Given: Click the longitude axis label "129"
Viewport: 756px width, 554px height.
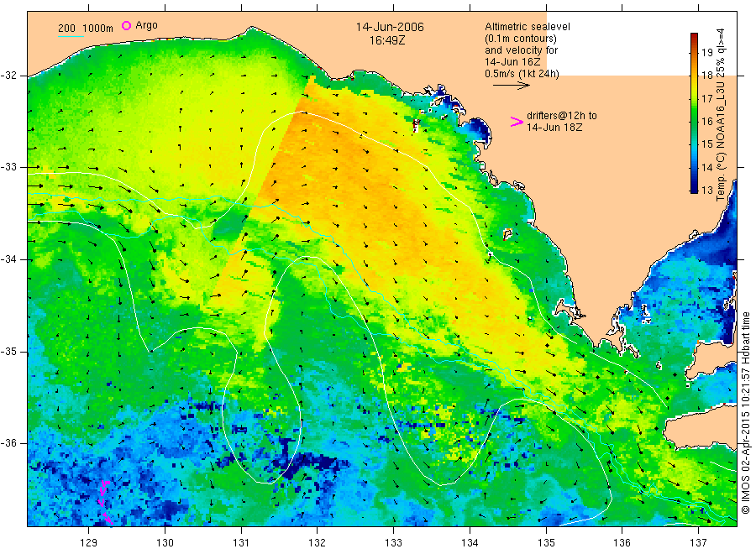Looking at the screenshot, I should coord(89,543).
